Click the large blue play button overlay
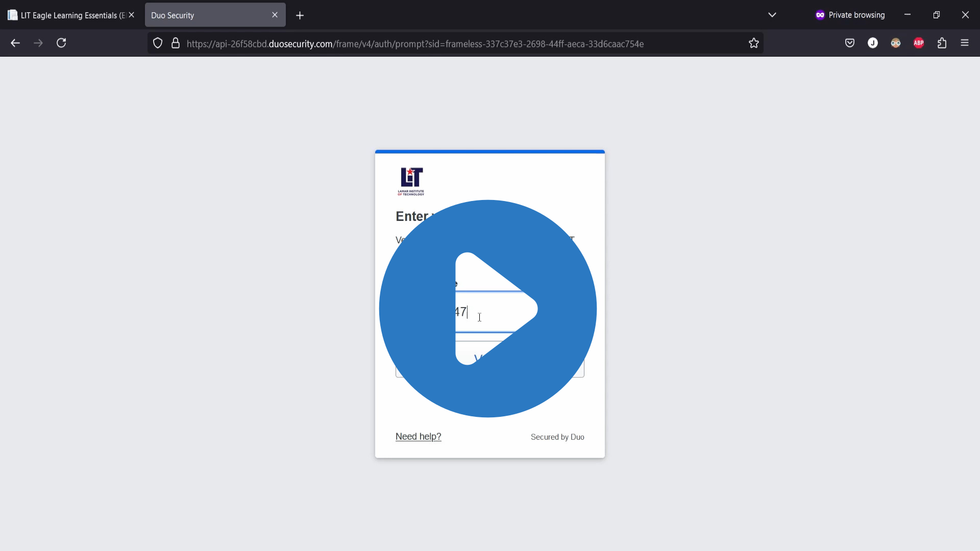The height and width of the screenshot is (551, 980). point(487,309)
